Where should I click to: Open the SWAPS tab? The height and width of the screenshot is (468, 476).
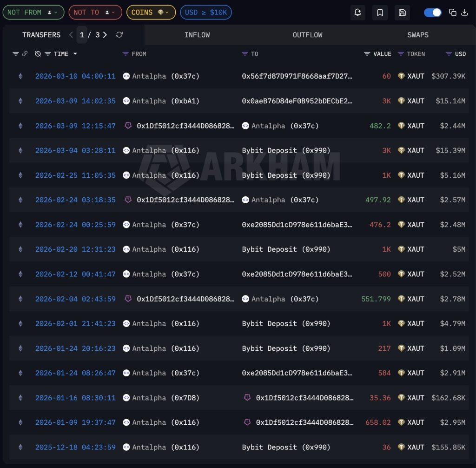point(417,34)
